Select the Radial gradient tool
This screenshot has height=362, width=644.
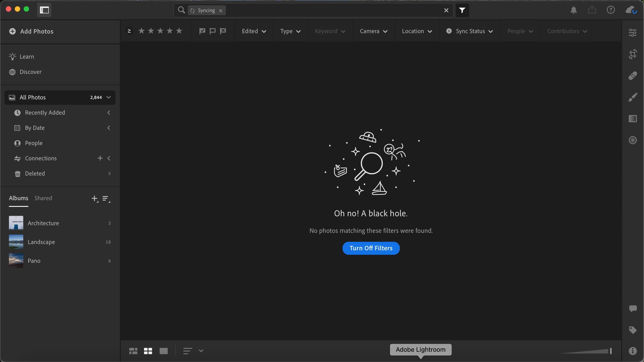point(633,140)
